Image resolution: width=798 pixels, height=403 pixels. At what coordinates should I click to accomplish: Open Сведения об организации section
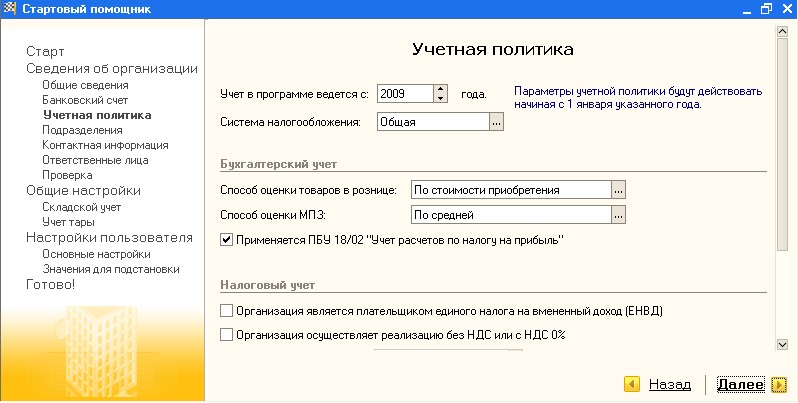point(112,69)
